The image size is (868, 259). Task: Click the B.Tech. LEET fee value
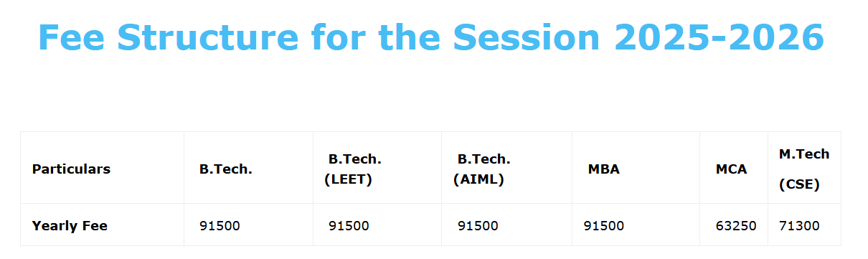click(349, 225)
